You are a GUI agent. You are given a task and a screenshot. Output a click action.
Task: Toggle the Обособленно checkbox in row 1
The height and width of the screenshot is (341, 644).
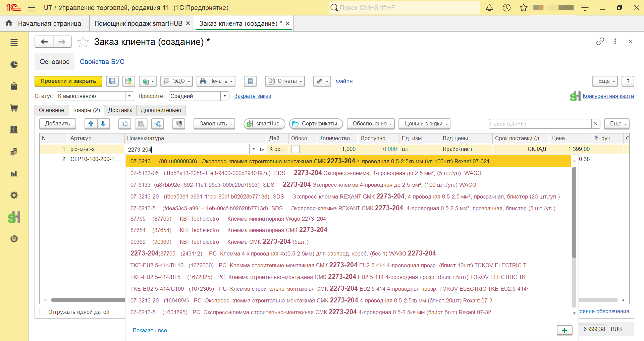[296, 149]
